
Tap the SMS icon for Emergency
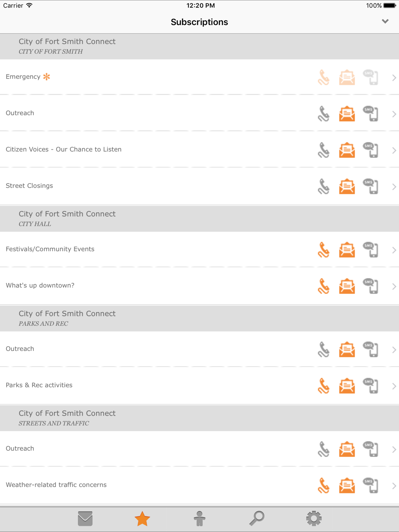pos(370,78)
